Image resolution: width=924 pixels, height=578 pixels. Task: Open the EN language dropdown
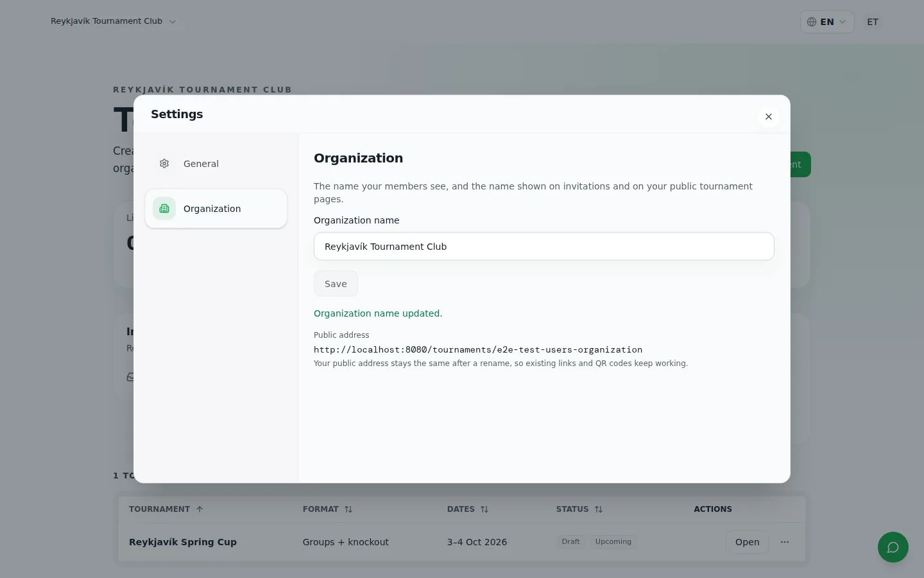(826, 22)
